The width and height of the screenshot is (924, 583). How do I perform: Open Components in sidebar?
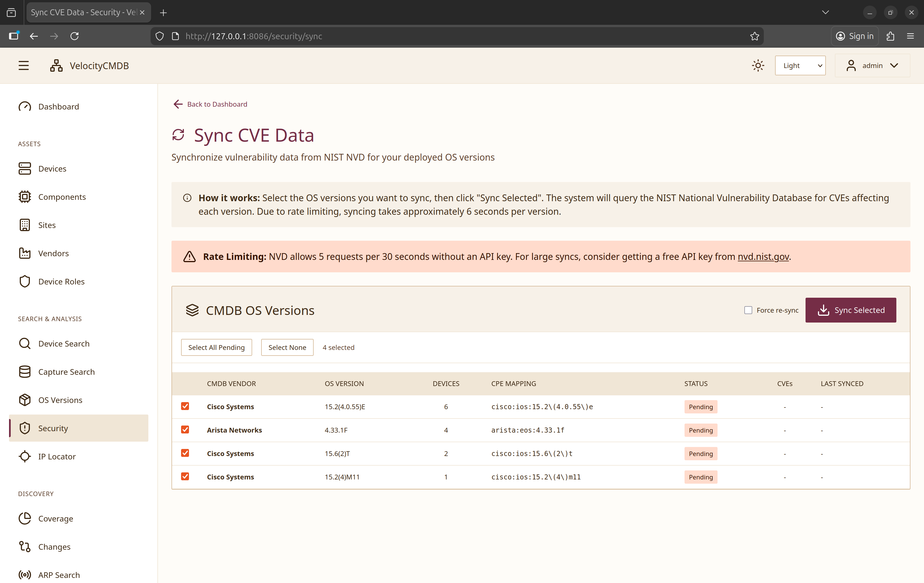[x=79, y=197]
